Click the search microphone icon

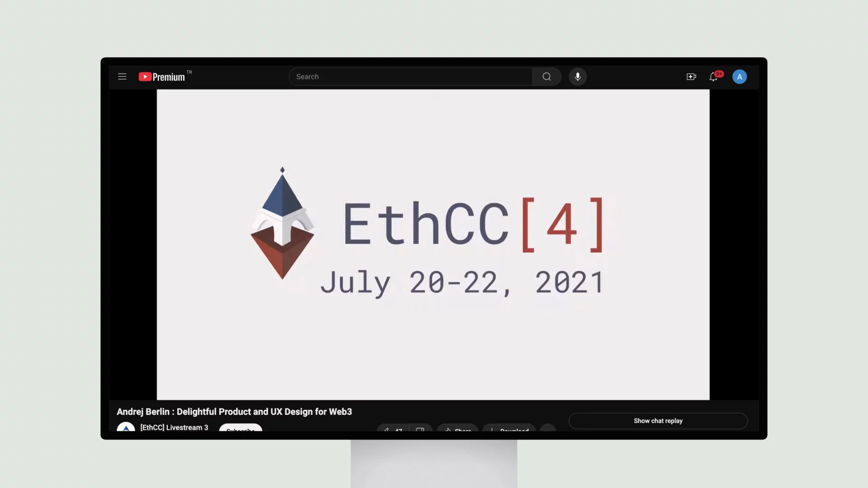(x=578, y=75)
